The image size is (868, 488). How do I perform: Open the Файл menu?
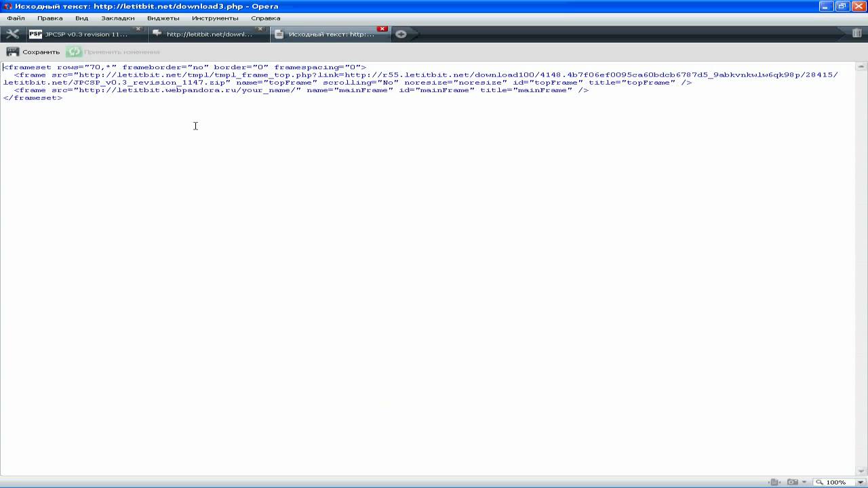pyautogui.click(x=16, y=18)
